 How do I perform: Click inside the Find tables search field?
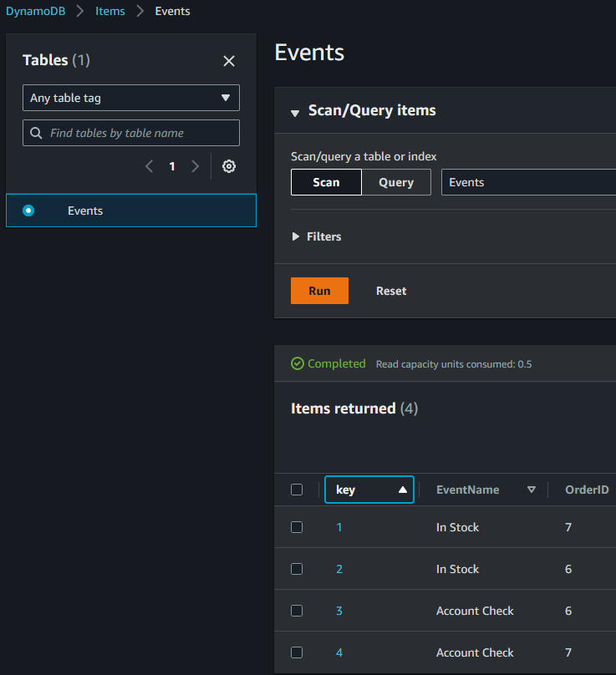134,133
